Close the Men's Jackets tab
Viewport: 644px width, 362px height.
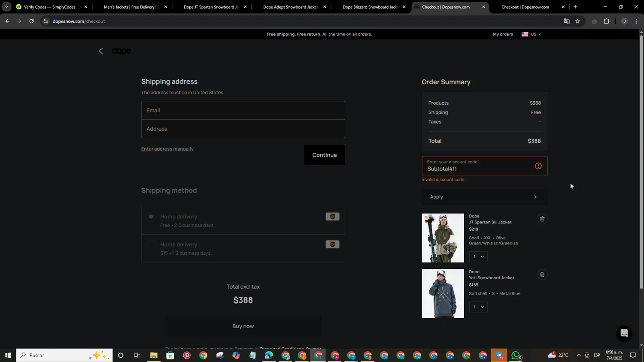pyautogui.click(x=166, y=7)
